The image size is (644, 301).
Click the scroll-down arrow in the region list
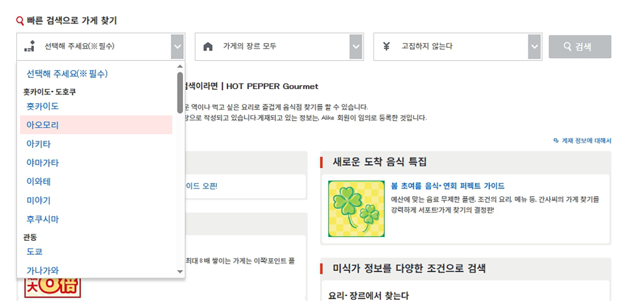180,273
